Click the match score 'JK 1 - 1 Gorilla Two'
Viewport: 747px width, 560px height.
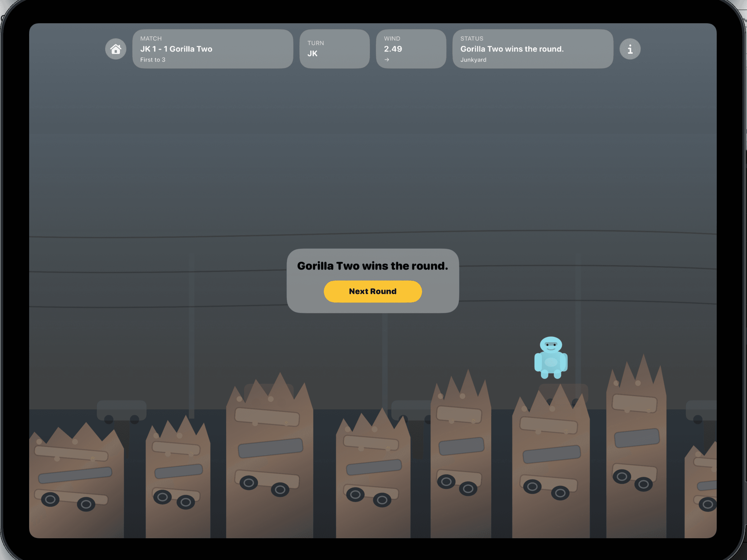pos(176,49)
